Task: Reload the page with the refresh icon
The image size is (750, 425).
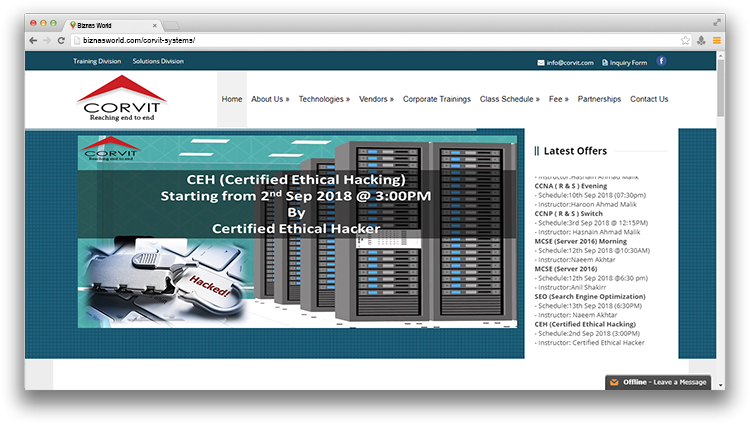Action: [x=61, y=40]
